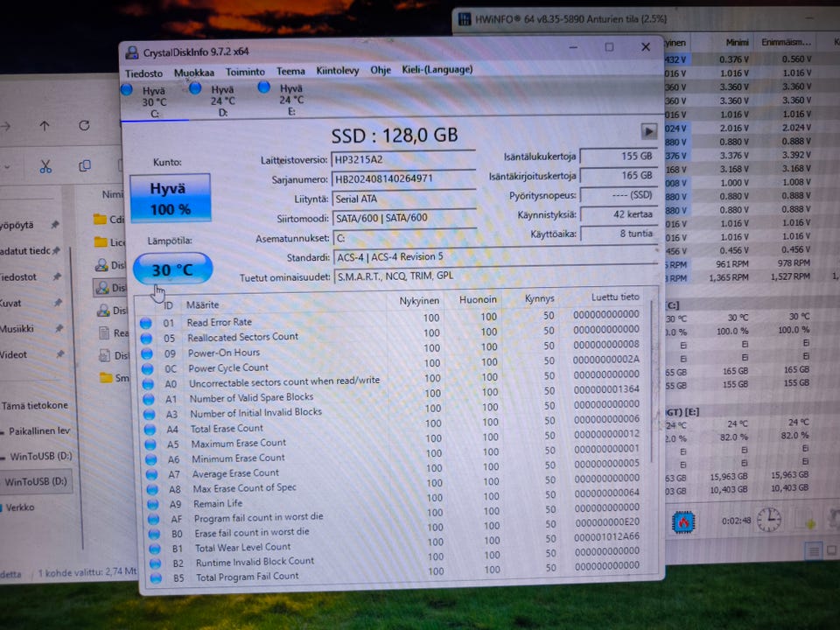Select the C: drive tab at 30 °C
This screenshot has height=630, width=840.
154,101
